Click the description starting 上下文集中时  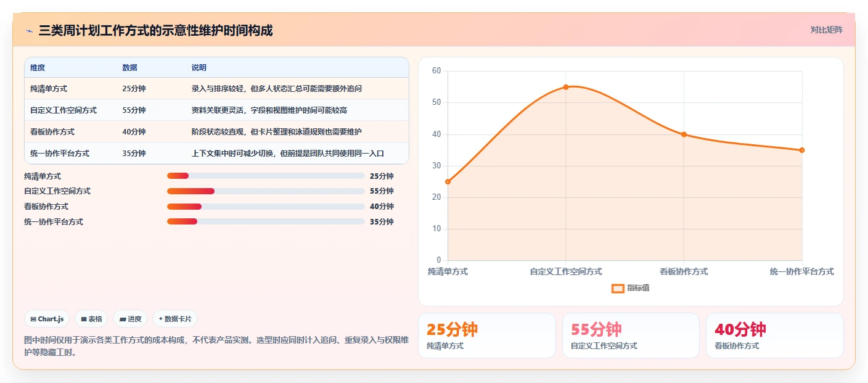coord(288,154)
